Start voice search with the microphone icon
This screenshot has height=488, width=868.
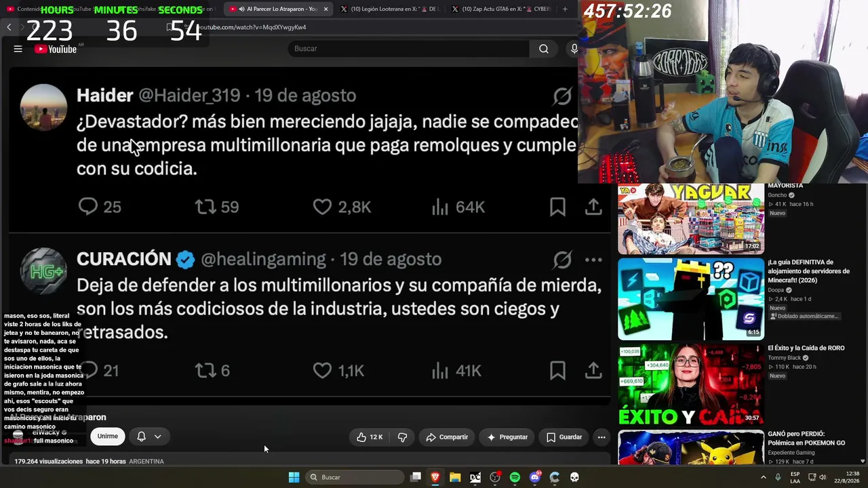[x=574, y=49]
